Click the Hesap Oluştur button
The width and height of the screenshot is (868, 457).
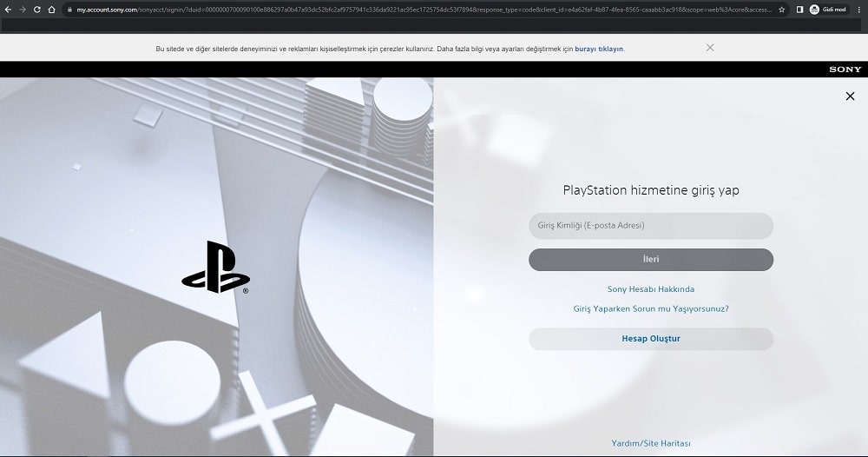651,339
